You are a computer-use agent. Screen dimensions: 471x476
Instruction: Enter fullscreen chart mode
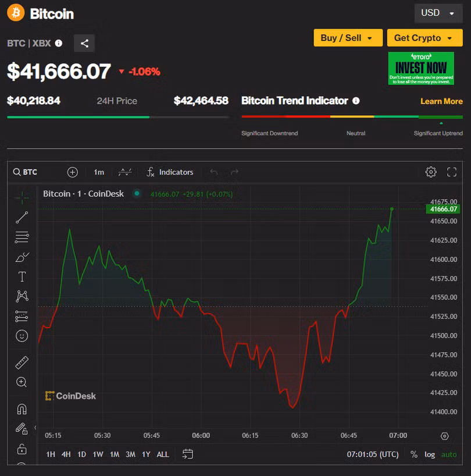point(452,172)
